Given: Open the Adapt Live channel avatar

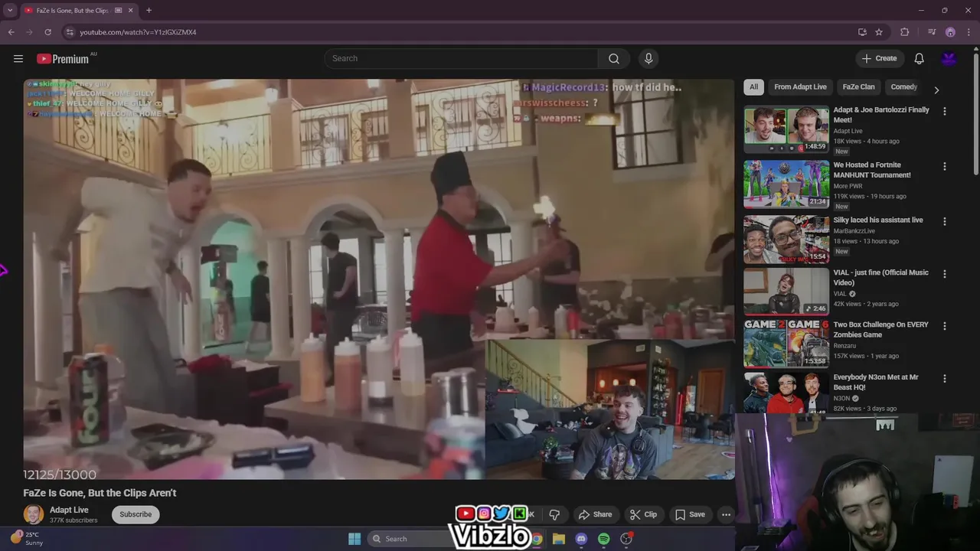Looking at the screenshot, I should (34, 514).
